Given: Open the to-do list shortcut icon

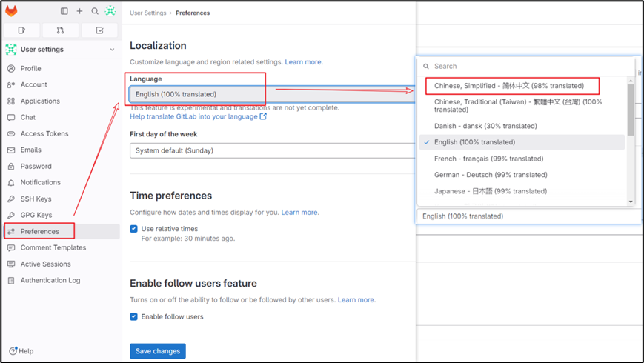Looking at the screenshot, I should 99,30.
